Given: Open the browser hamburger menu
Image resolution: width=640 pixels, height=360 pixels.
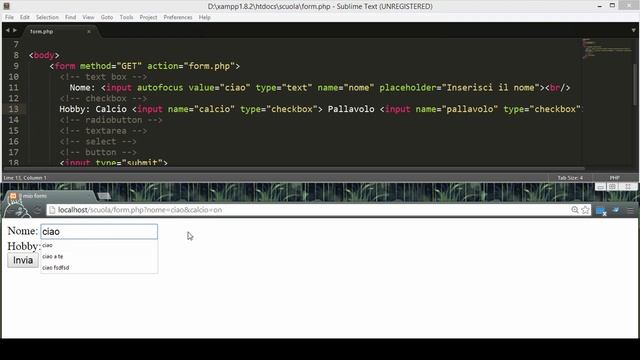Looking at the screenshot, I should click(x=631, y=210).
